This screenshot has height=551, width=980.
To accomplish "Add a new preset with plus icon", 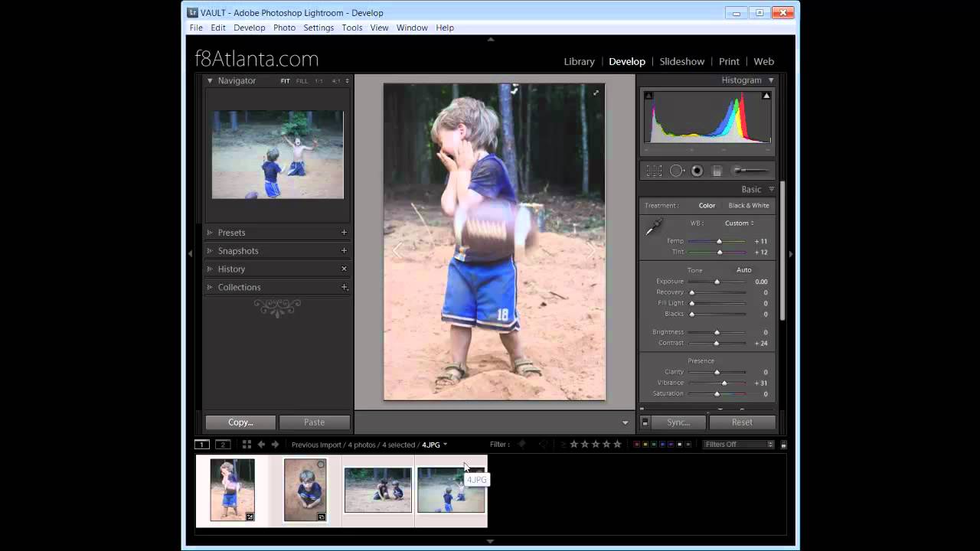I will [344, 233].
